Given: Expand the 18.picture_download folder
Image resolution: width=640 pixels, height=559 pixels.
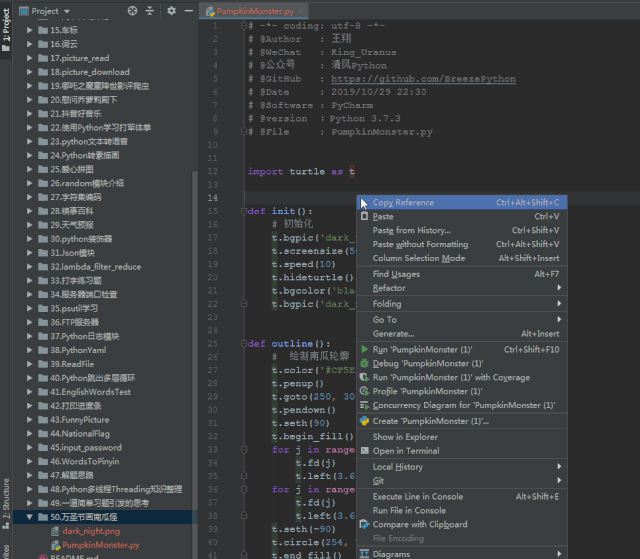Looking at the screenshot, I should click(x=29, y=72).
